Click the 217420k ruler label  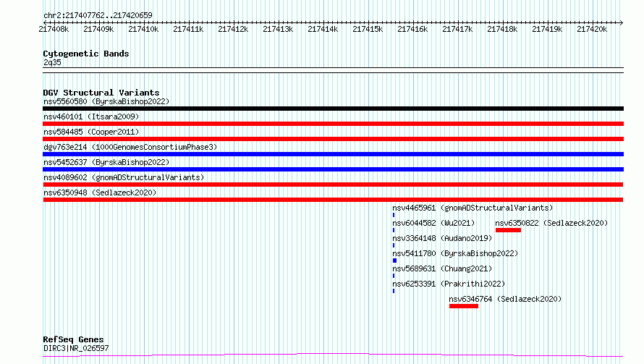(x=592, y=29)
